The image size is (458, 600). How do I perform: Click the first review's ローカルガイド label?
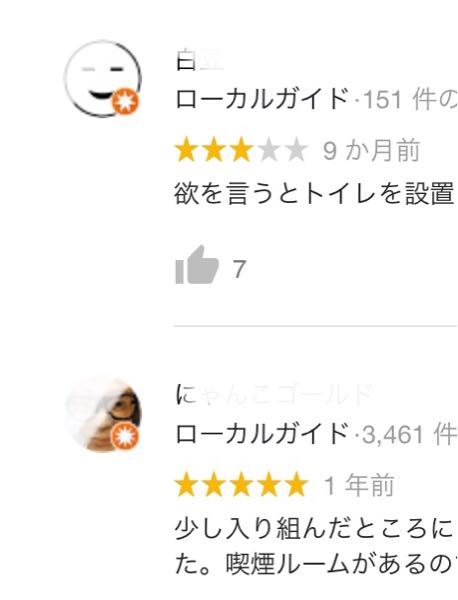pyautogui.click(x=262, y=99)
